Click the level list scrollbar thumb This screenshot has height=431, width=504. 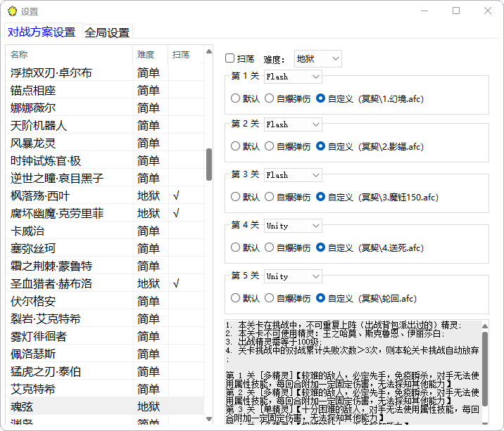209,165
